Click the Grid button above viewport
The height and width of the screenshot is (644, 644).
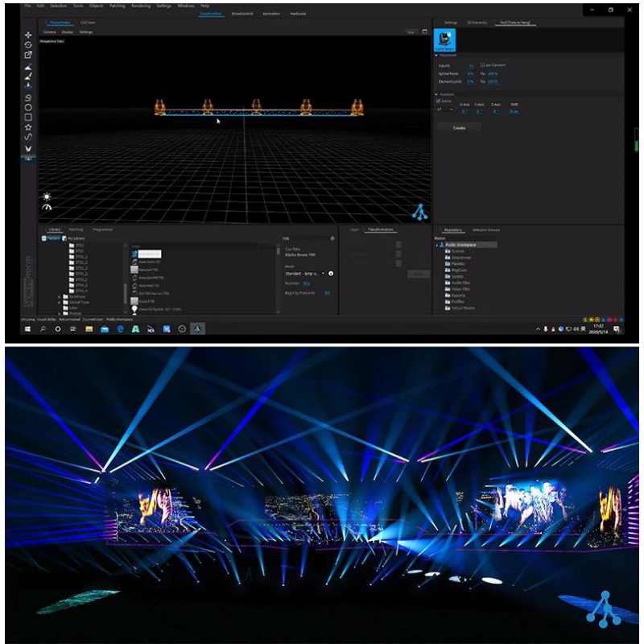click(x=411, y=32)
